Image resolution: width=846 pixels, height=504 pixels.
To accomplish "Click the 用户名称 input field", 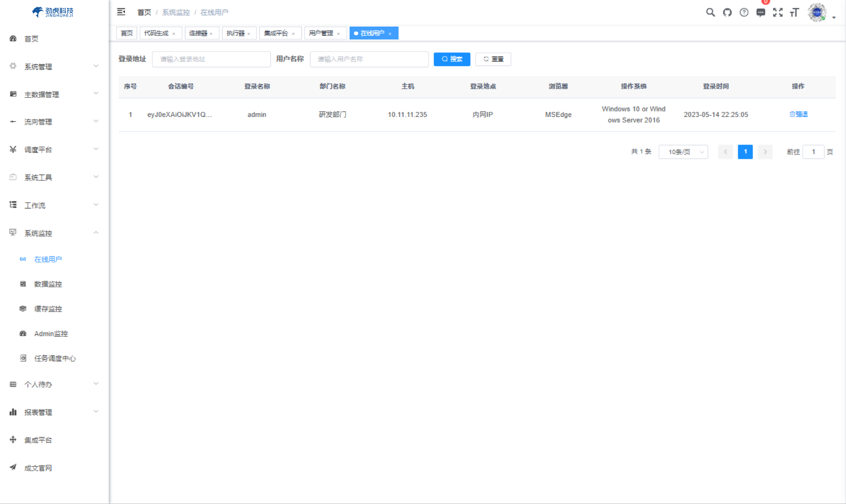I will (369, 59).
